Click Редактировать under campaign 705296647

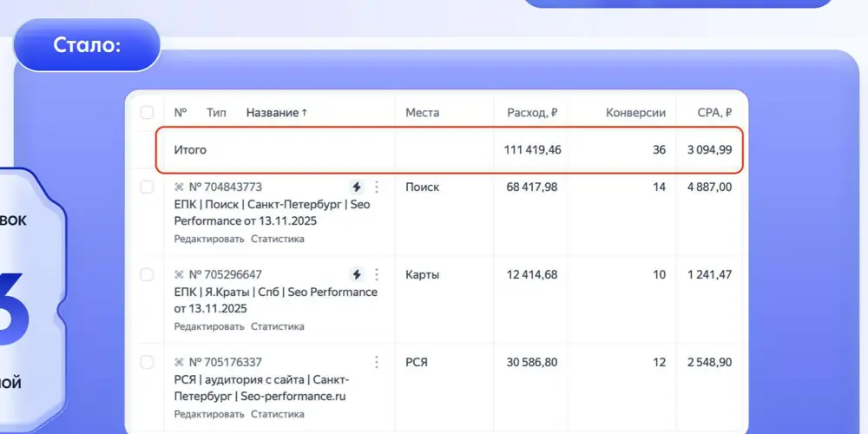[209, 326]
